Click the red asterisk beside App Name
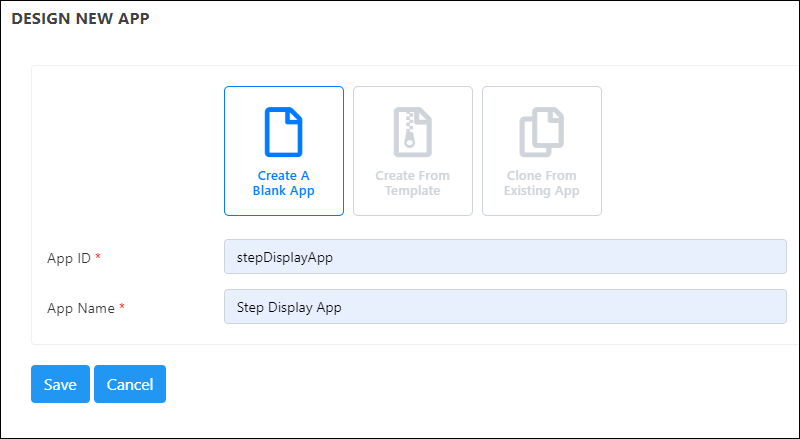The height and width of the screenshot is (439, 800). pyautogui.click(x=122, y=307)
